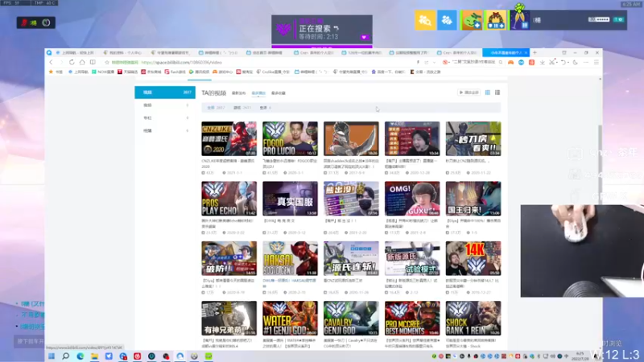Open the 游戏中心 bookmark
644x362 pixels.
point(223,72)
